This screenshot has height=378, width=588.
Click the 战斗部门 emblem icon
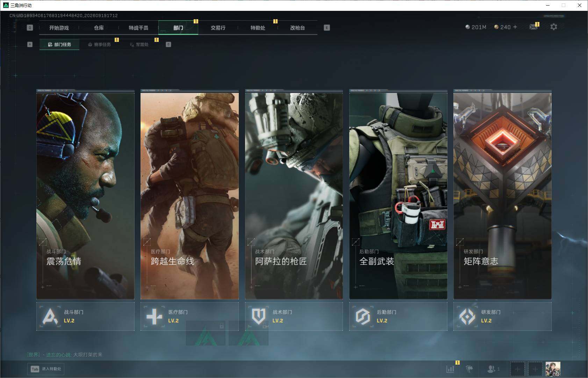[x=50, y=317]
